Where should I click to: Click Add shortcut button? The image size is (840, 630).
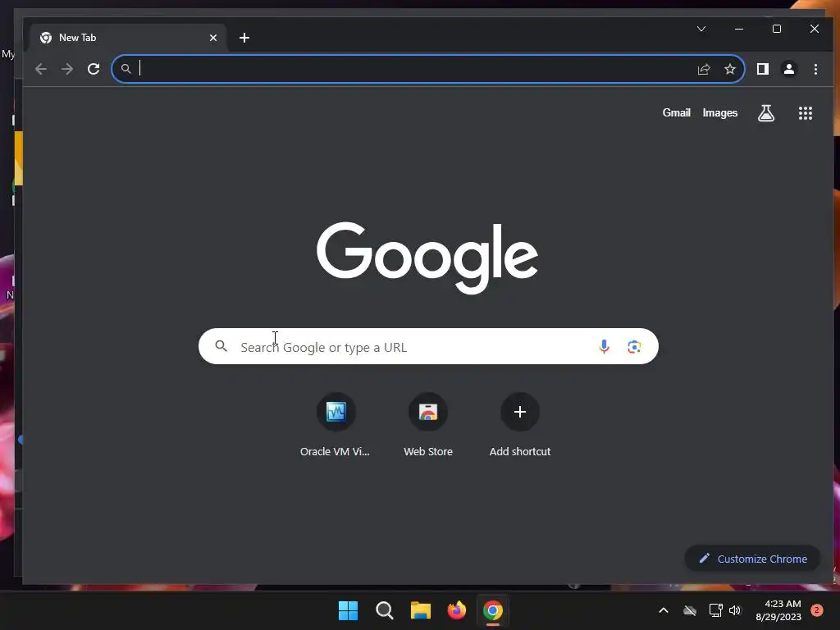519,426
